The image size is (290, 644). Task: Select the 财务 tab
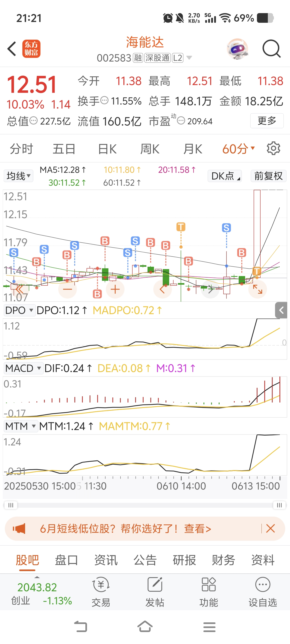223,560
